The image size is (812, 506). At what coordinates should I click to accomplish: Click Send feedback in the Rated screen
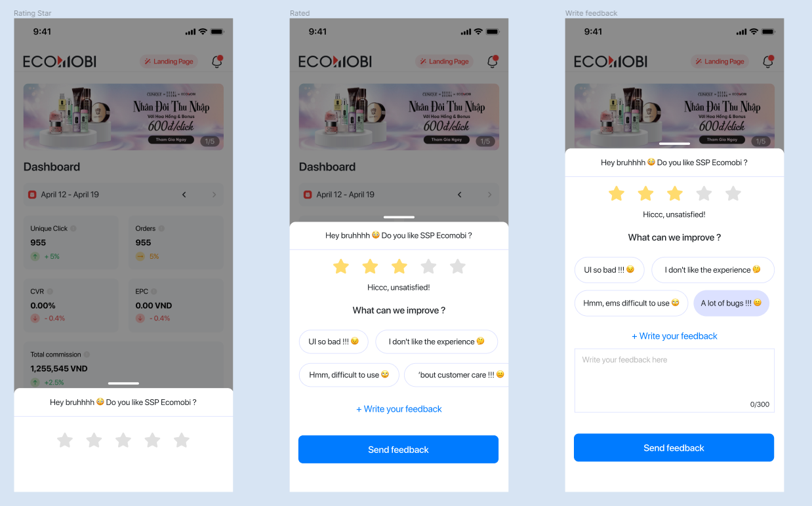pyautogui.click(x=398, y=450)
